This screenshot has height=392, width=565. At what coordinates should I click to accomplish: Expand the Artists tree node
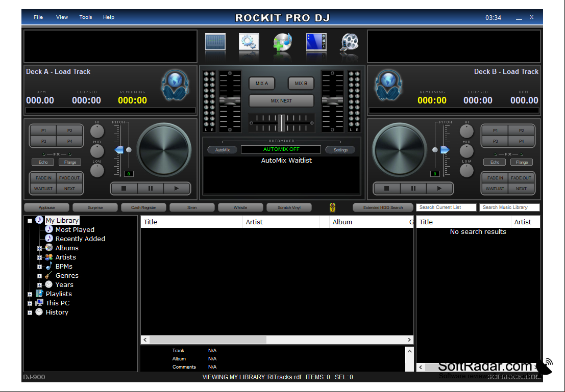40,258
